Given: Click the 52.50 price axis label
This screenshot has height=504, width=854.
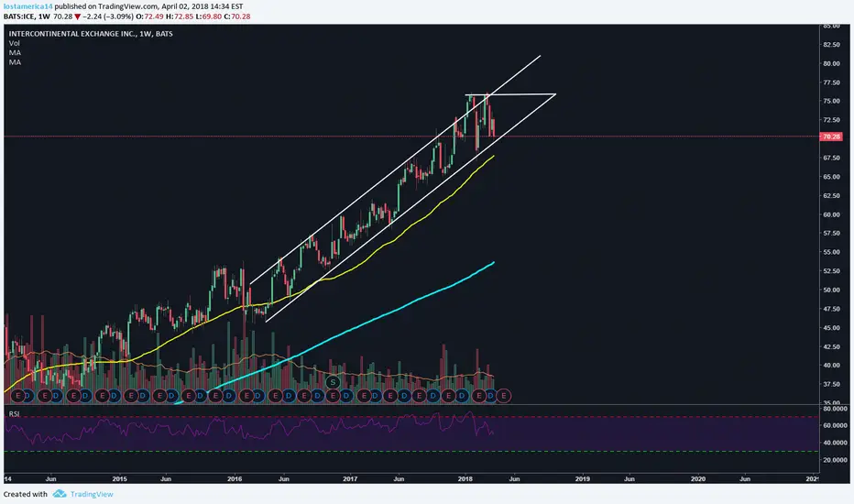Looking at the screenshot, I should tap(831, 271).
